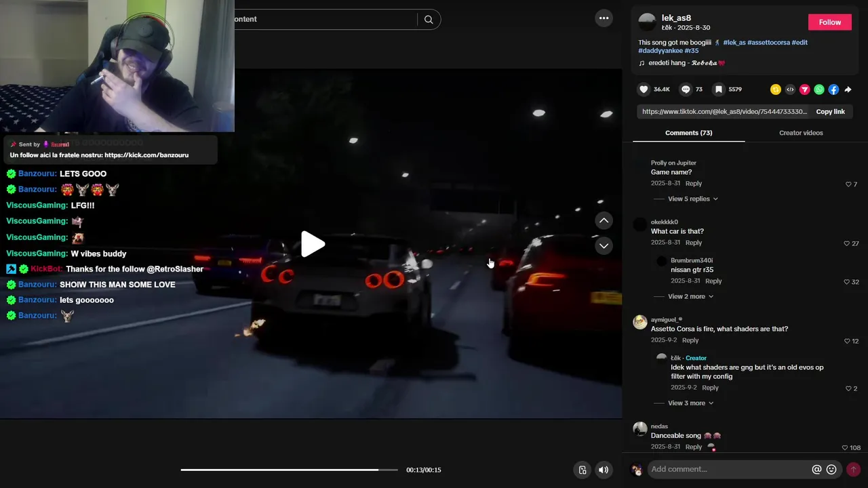868x488 pixels.
Task: Go to previous video with up arrow
Action: [604, 220]
